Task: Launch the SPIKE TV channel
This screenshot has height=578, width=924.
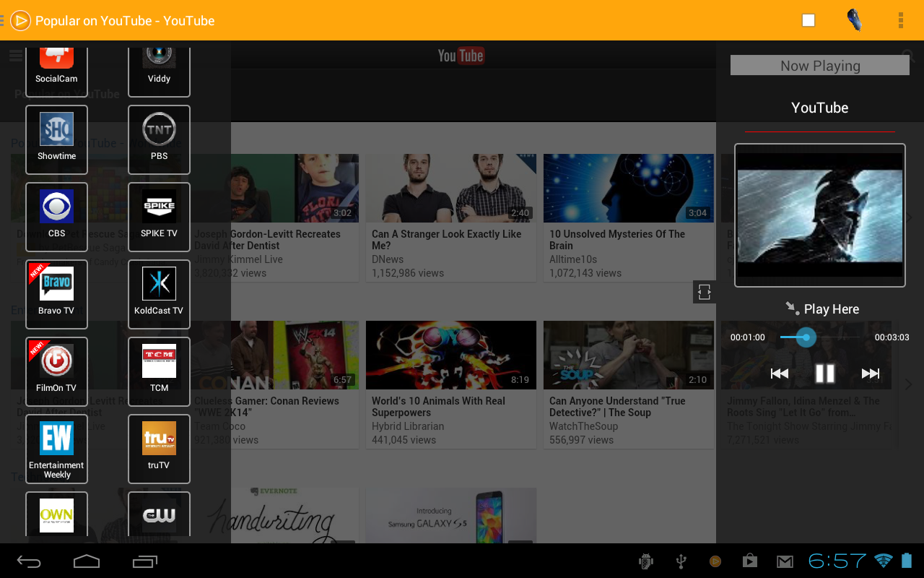Action: [x=159, y=217]
